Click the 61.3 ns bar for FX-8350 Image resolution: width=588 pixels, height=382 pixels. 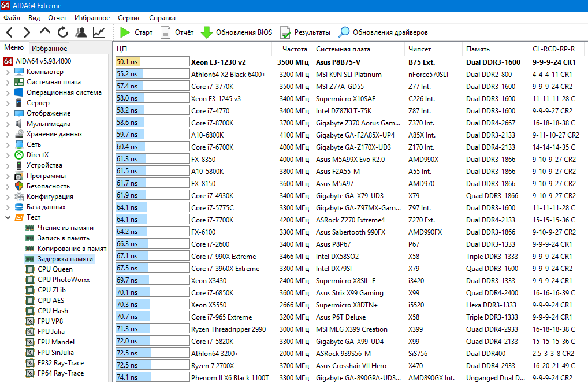tap(152, 159)
